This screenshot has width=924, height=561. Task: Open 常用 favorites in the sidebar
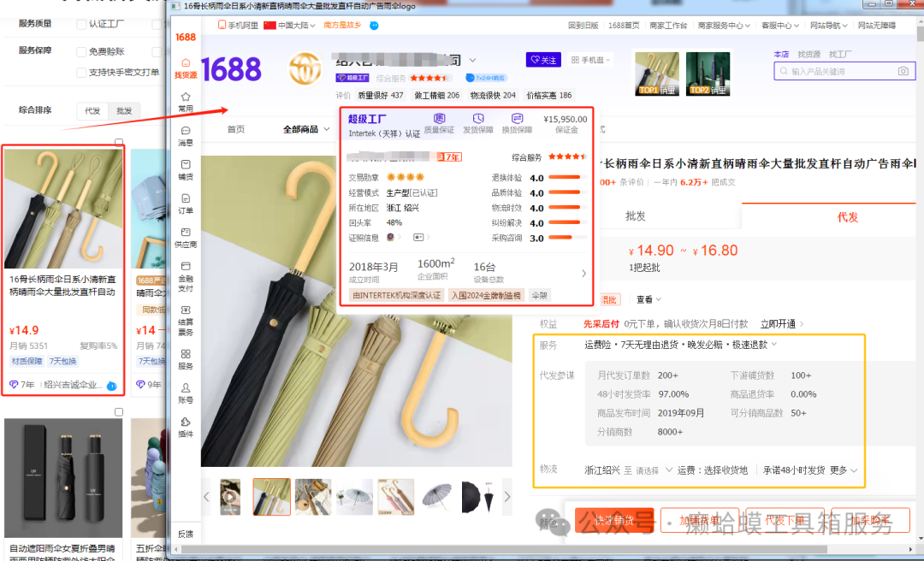coord(186,102)
